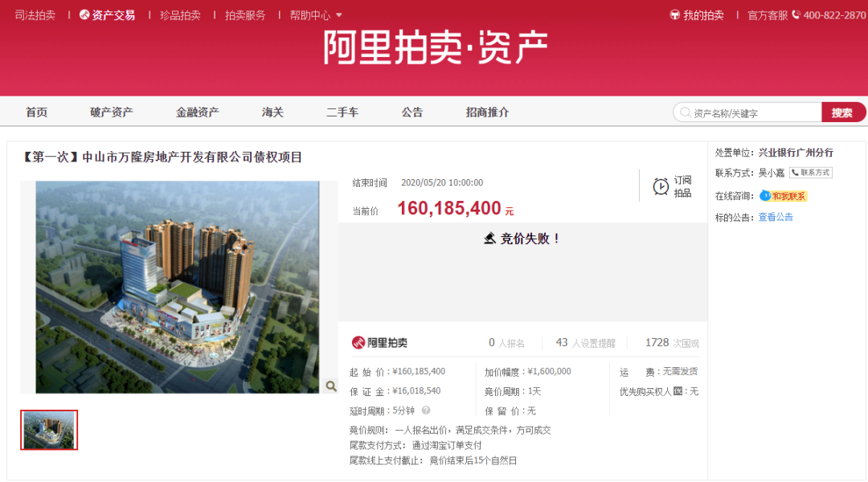Click 起始价 ¥160,185,400 value
Viewport: 868px width, 482px height.
point(419,371)
